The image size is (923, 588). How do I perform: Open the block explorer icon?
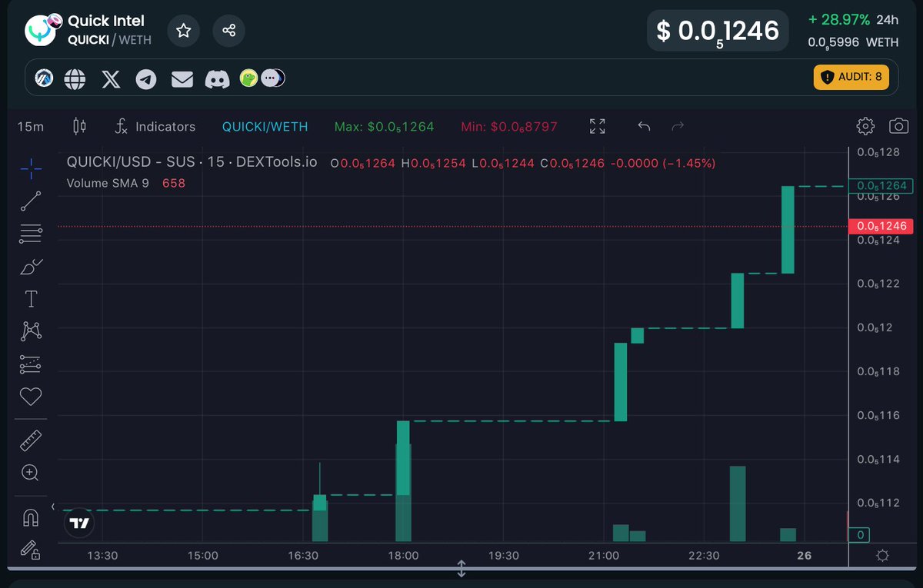pos(44,78)
